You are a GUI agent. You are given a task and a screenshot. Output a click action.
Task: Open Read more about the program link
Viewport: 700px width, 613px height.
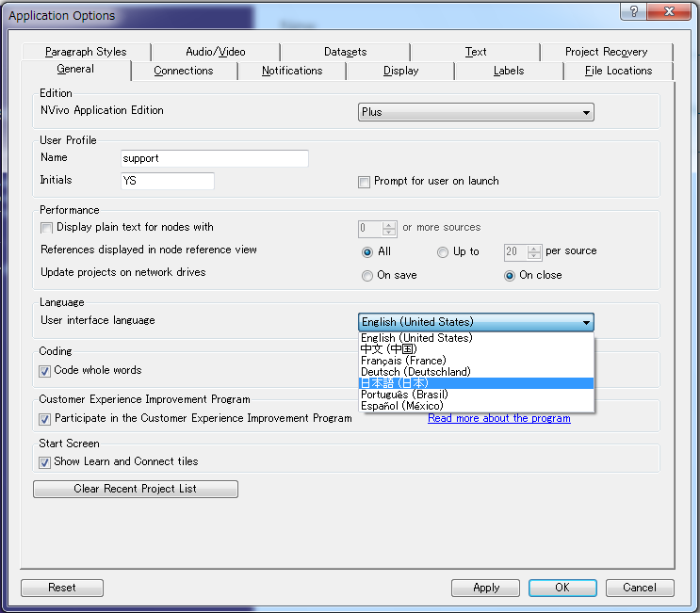[499, 418]
